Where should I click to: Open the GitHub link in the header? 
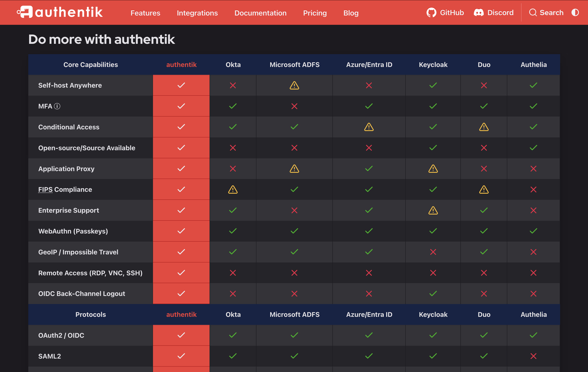click(x=445, y=13)
